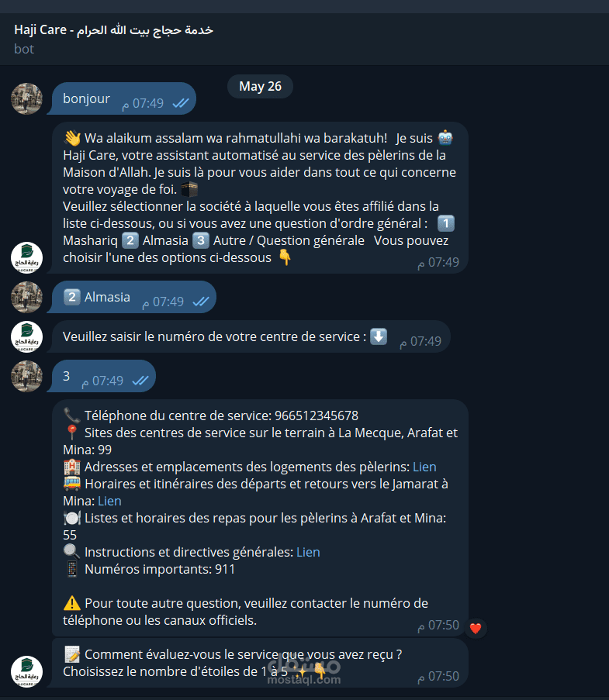Viewport: 609px width, 700px height.
Task: Click the user avatar beside the '3' message
Action: 27,376
